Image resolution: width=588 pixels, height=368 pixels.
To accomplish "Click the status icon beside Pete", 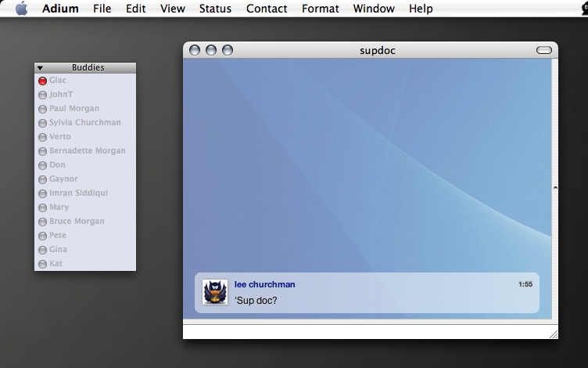I will tap(42, 236).
